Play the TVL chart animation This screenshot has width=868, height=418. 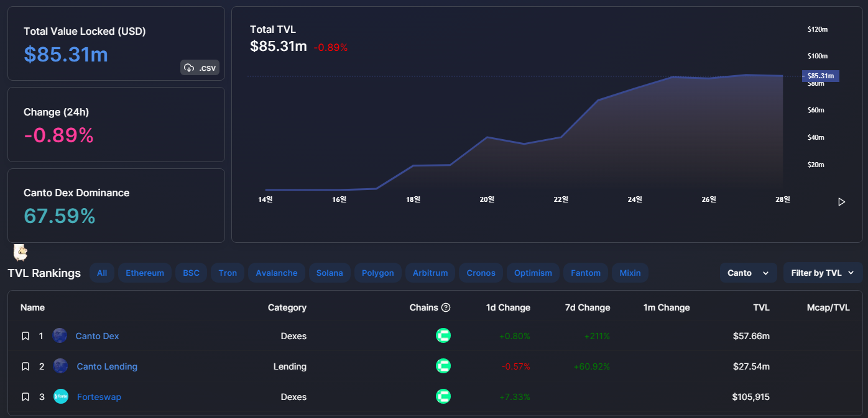[841, 202]
